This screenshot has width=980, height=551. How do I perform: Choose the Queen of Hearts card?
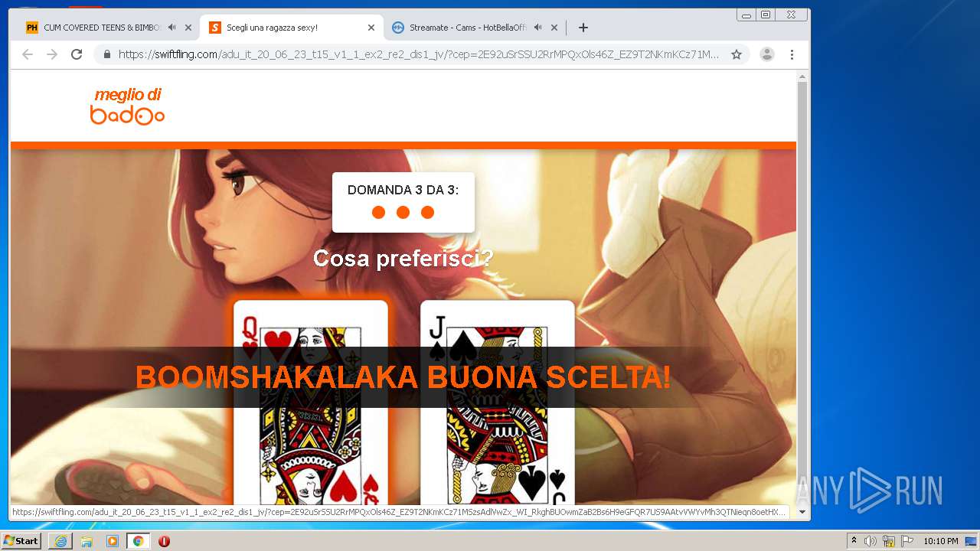tap(310, 401)
